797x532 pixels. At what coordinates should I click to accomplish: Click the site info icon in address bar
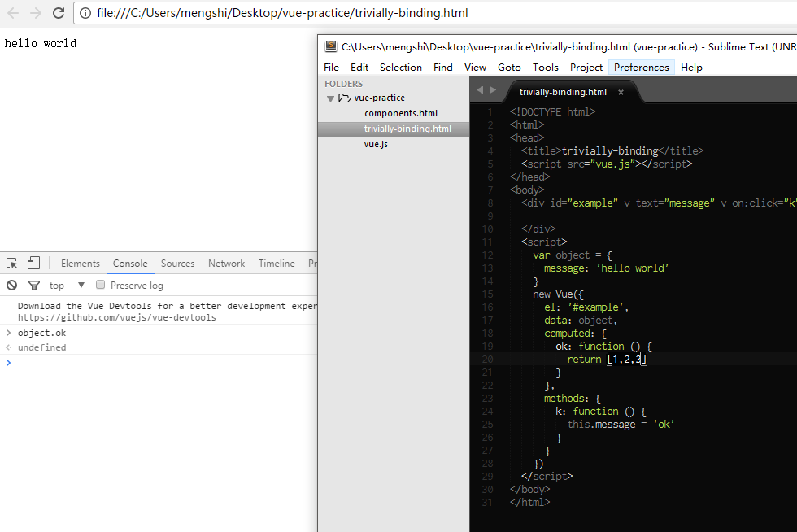pyautogui.click(x=85, y=13)
